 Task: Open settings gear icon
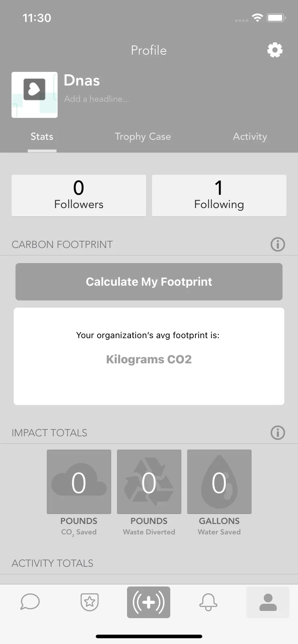275,50
